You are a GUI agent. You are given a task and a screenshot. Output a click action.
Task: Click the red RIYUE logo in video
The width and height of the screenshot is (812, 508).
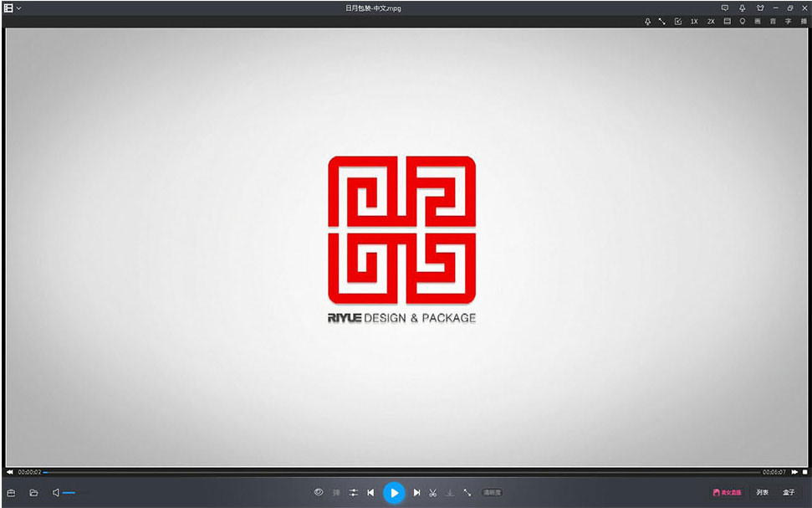point(402,229)
